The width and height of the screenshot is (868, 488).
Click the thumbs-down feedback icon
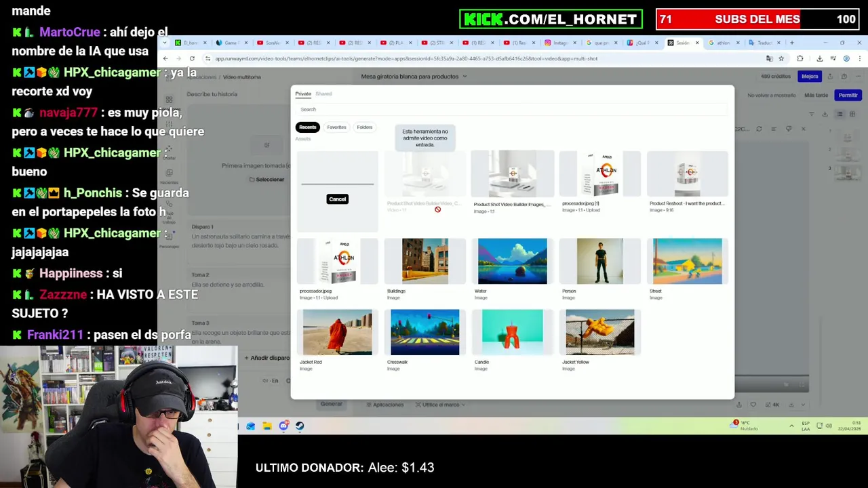(789, 129)
